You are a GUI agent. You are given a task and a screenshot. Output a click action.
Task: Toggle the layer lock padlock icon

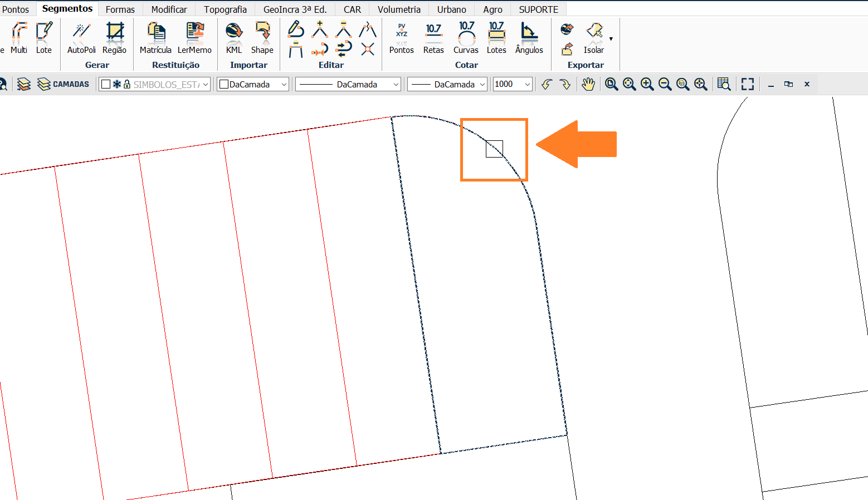pos(127,84)
